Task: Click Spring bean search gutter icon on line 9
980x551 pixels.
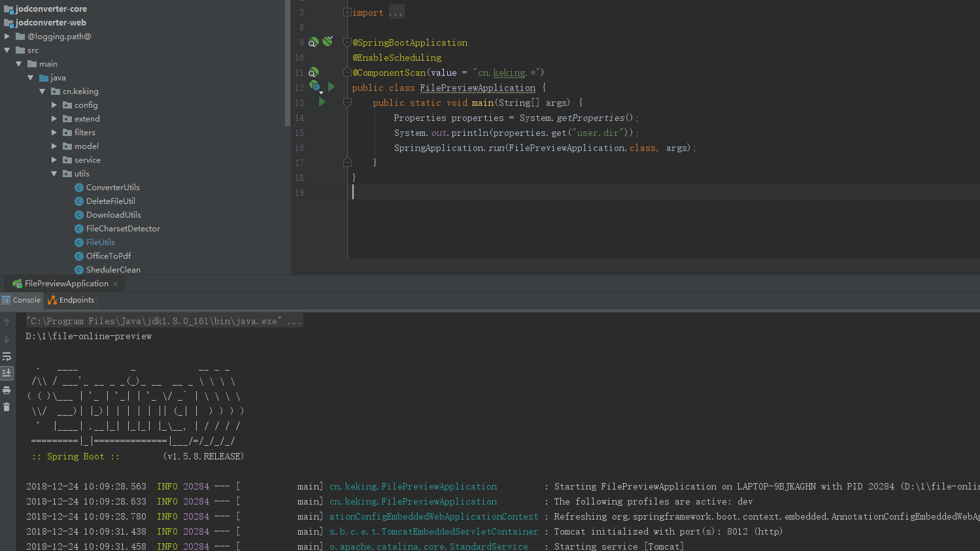Action: click(314, 42)
